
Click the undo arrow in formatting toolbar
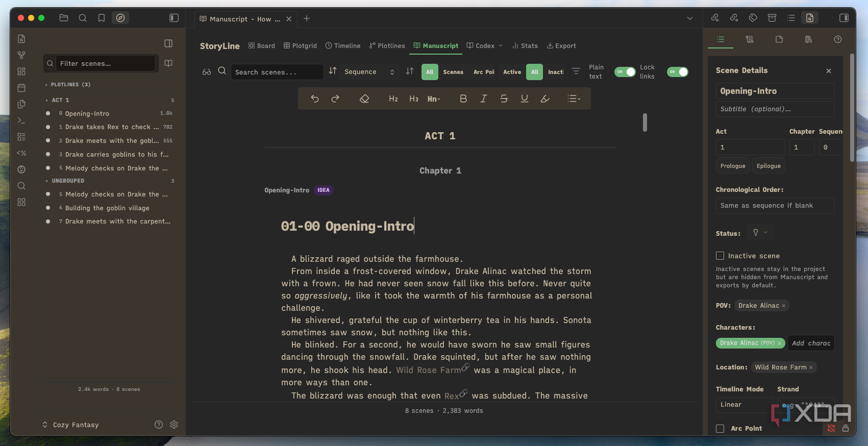pos(315,99)
